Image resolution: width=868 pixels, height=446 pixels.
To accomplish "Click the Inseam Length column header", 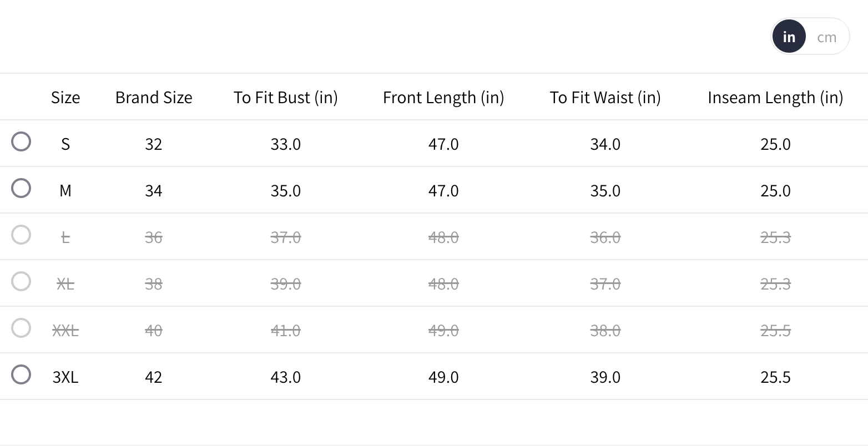I will (775, 98).
